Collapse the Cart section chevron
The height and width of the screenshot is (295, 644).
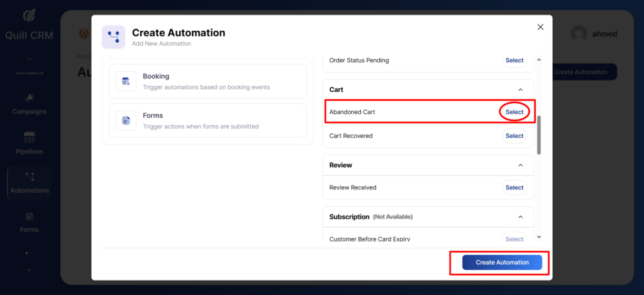click(520, 90)
